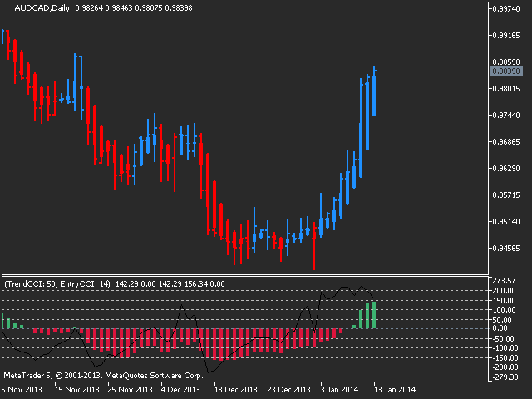Screen dimensions: 532x399
Task: Select the latest blue candle on chart
Action: tap(374, 93)
